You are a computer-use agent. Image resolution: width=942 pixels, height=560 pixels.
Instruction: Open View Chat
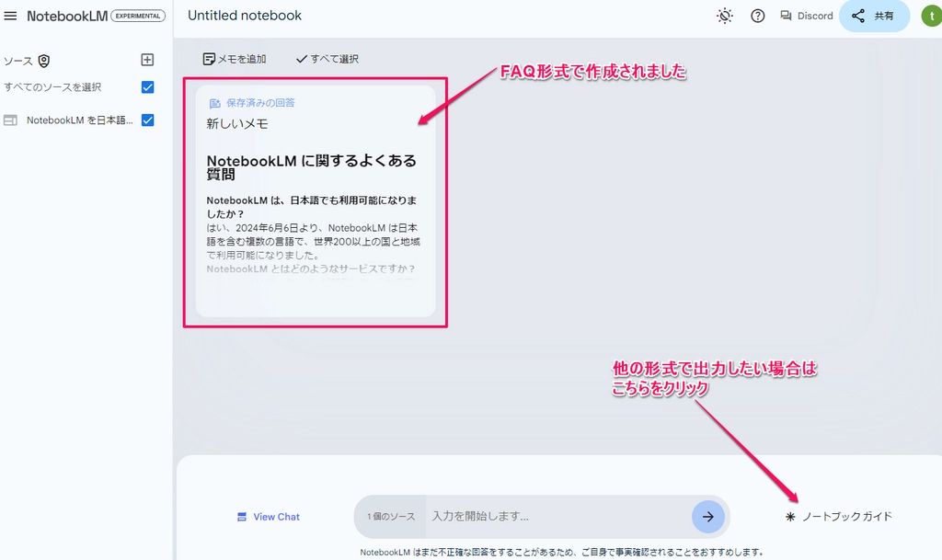tap(268, 517)
